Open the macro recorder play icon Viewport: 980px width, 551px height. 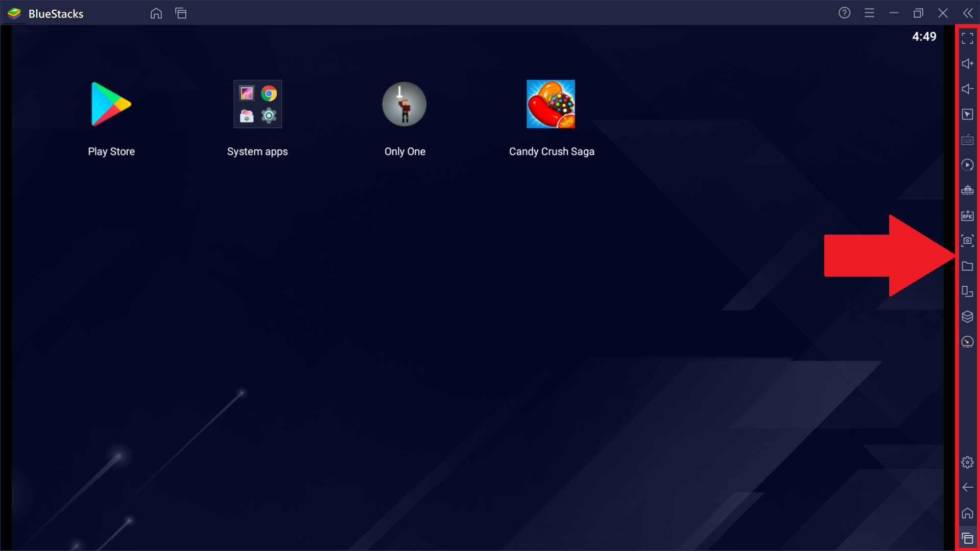[x=967, y=165]
